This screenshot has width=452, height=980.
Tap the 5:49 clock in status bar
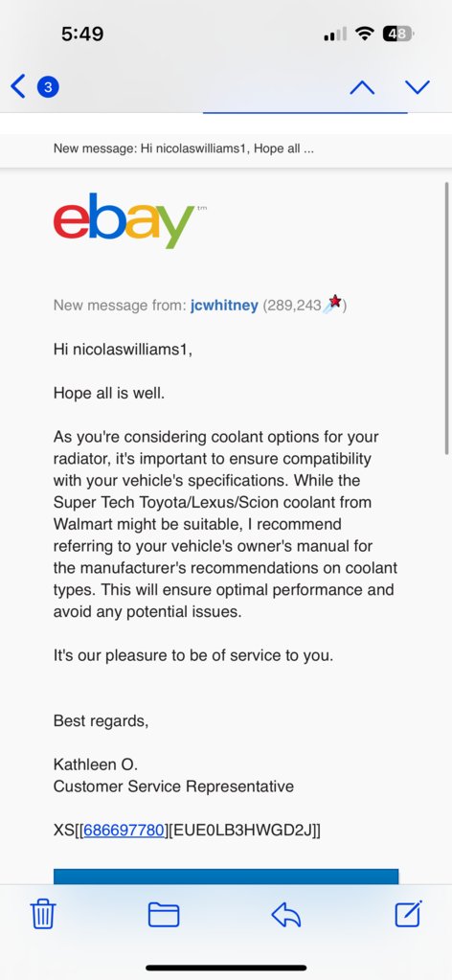coord(82,34)
